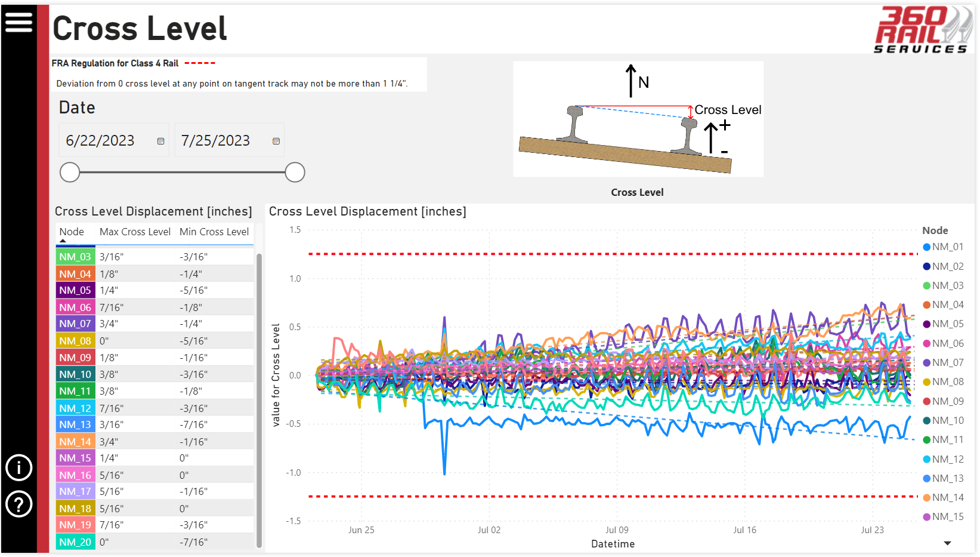Select NM_12 legend entry
The height and width of the screenshot is (557, 980).
(943, 459)
